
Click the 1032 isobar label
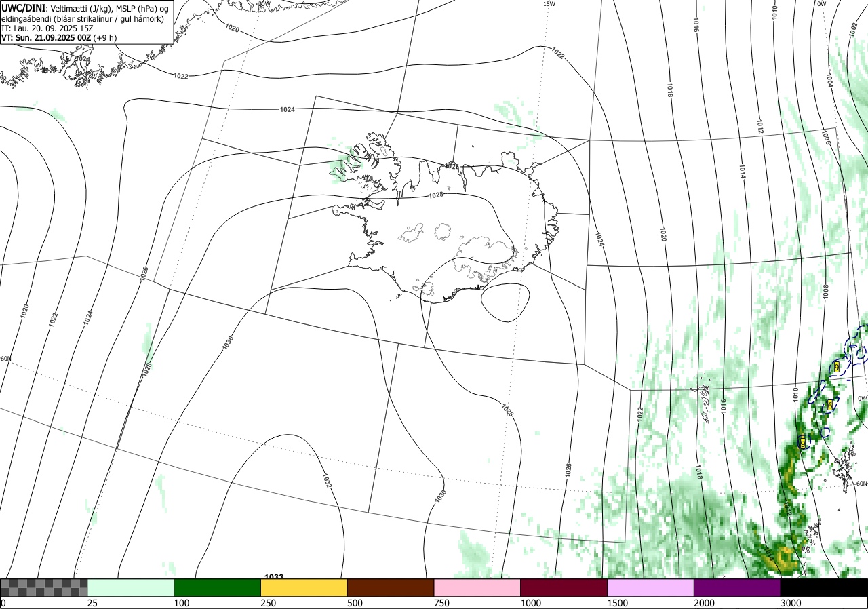326,481
